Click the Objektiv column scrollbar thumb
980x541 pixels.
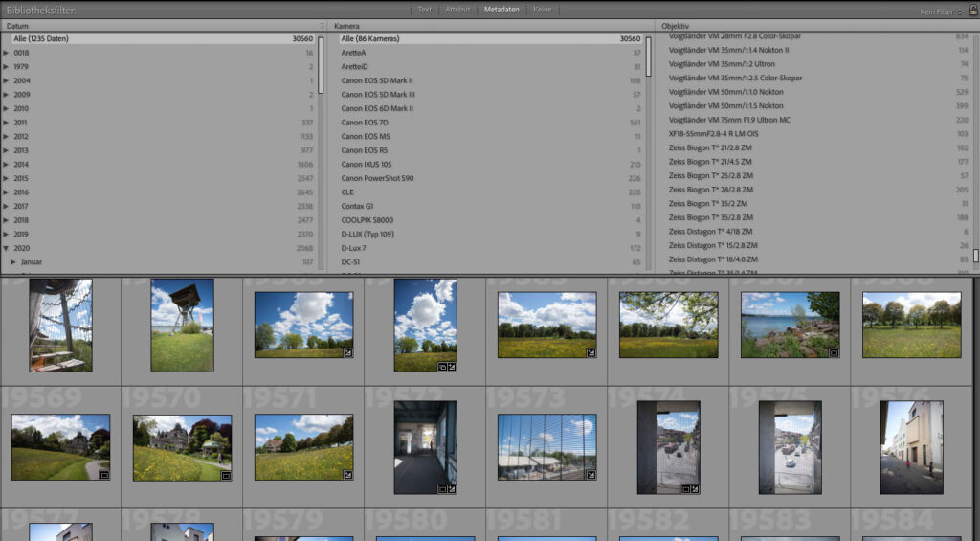(x=975, y=257)
